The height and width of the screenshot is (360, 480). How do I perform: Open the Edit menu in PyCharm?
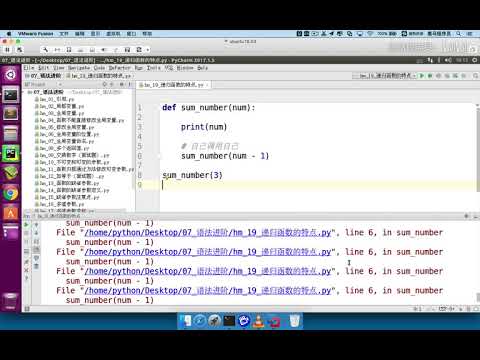(x=43, y=68)
